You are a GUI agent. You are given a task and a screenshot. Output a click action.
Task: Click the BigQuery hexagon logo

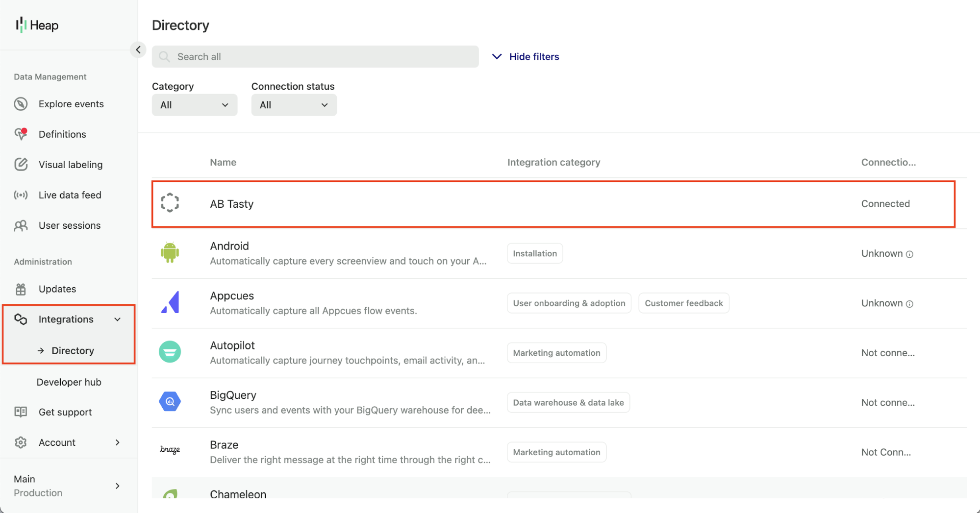(x=170, y=402)
